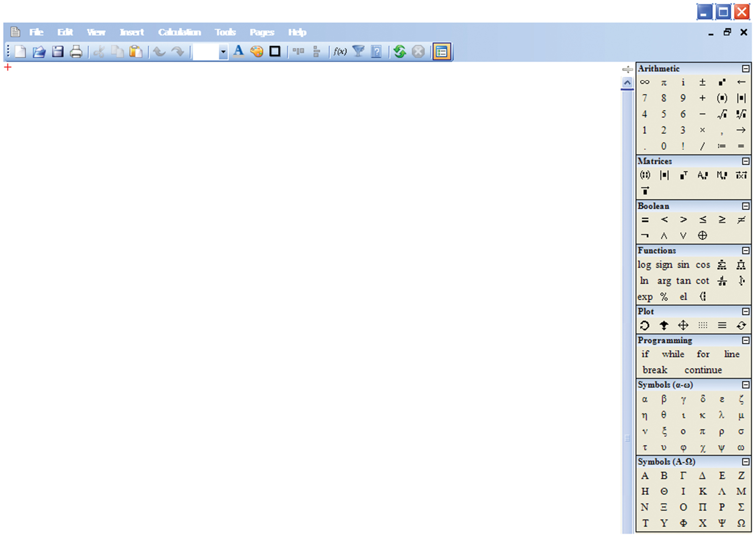
Task: Click the Print toolbar icon
Action: point(76,52)
